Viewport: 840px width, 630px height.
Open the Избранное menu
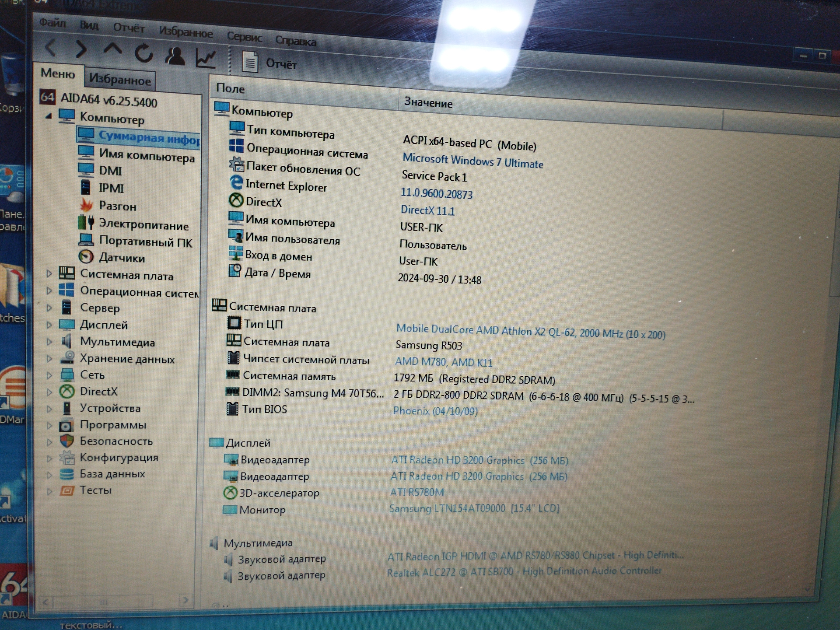[186, 32]
